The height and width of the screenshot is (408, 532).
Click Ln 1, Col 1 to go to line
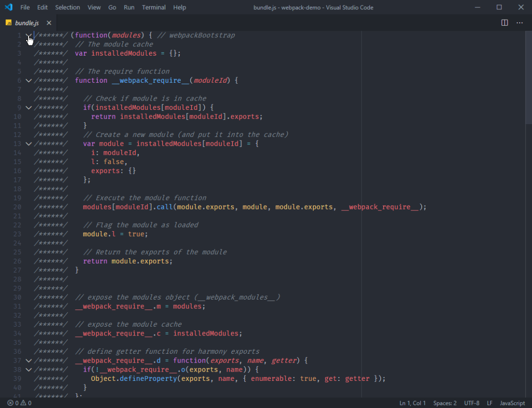pos(412,403)
